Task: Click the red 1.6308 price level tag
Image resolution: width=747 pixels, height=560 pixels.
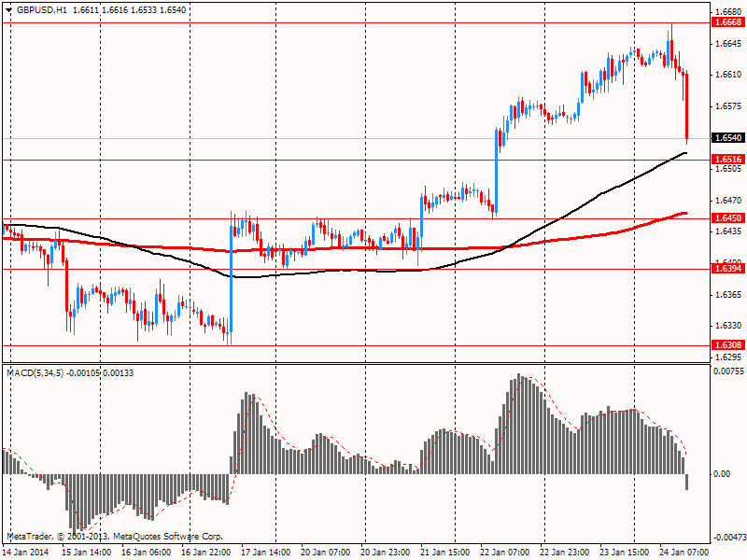Action: [x=727, y=345]
